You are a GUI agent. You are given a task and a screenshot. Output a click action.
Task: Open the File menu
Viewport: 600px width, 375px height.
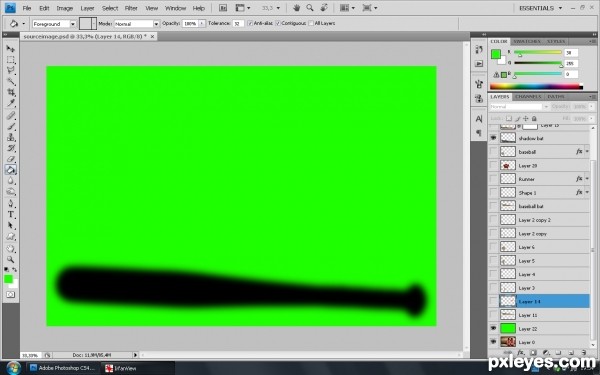tap(27, 8)
